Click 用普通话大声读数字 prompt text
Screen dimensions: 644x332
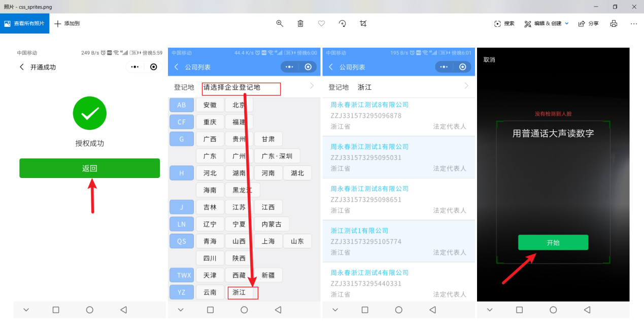coord(553,133)
